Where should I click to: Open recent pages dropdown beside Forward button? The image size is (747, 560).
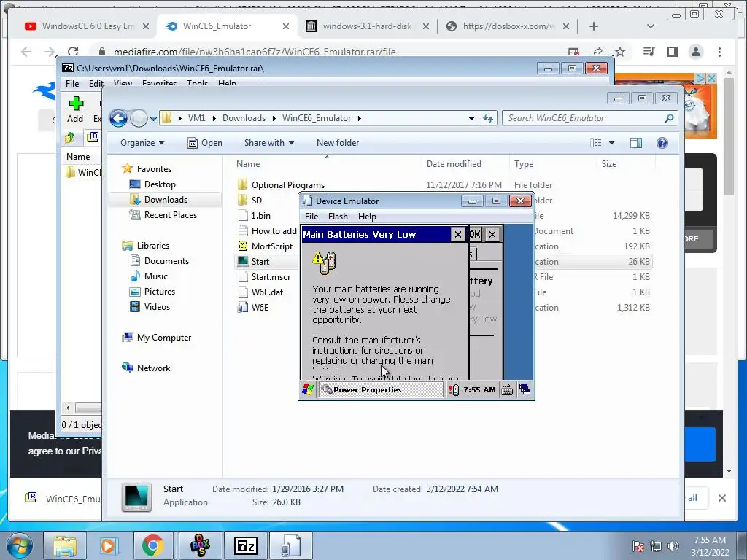(153, 119)
